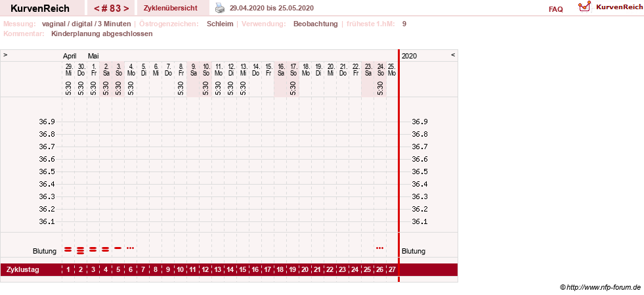
Task: Click the left chart navigation arrow
Action: [5, 55]
